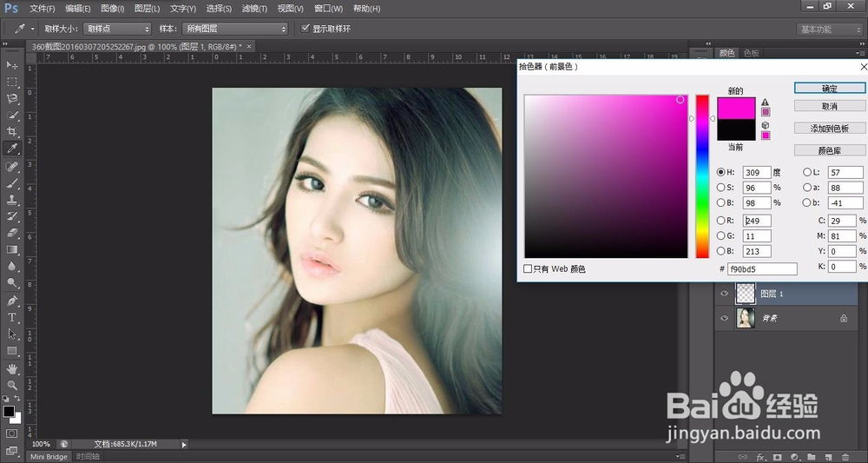Select the Gradient tool

[x=11, y=250]
